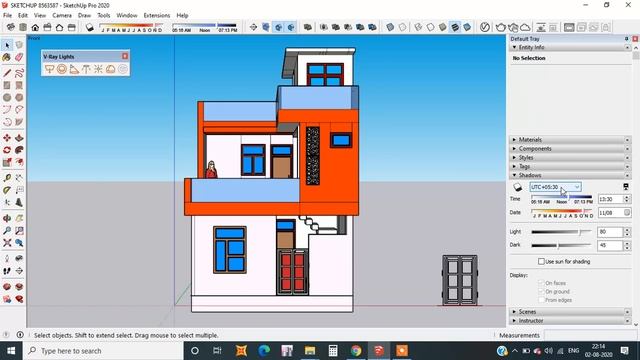Select the arrow Select tool
Screen dimensions: 640x360
click(x=7, y=45)
